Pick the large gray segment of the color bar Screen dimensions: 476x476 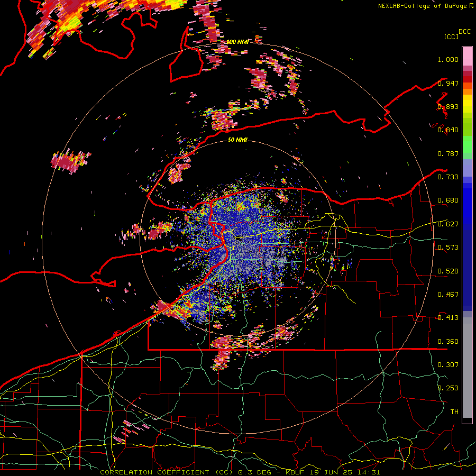coord(467,368)
